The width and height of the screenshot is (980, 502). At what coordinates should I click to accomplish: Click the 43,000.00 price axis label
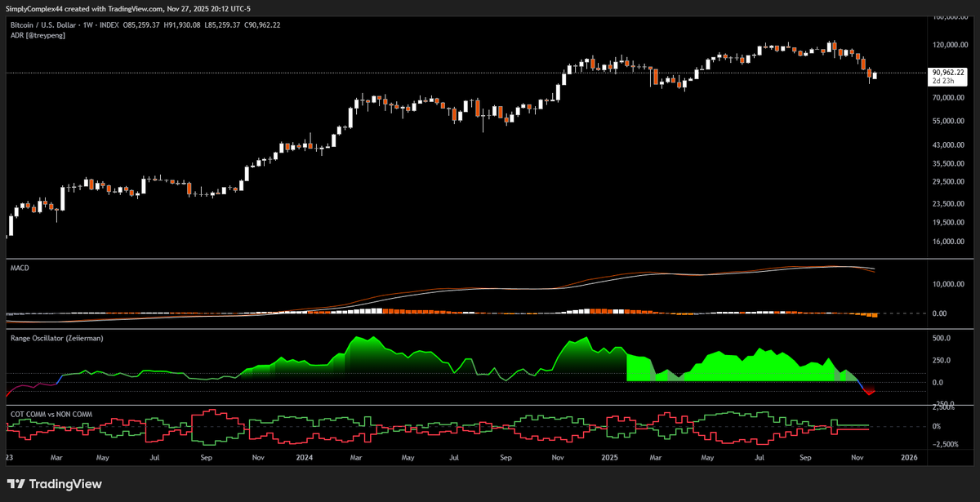(950, 145)
